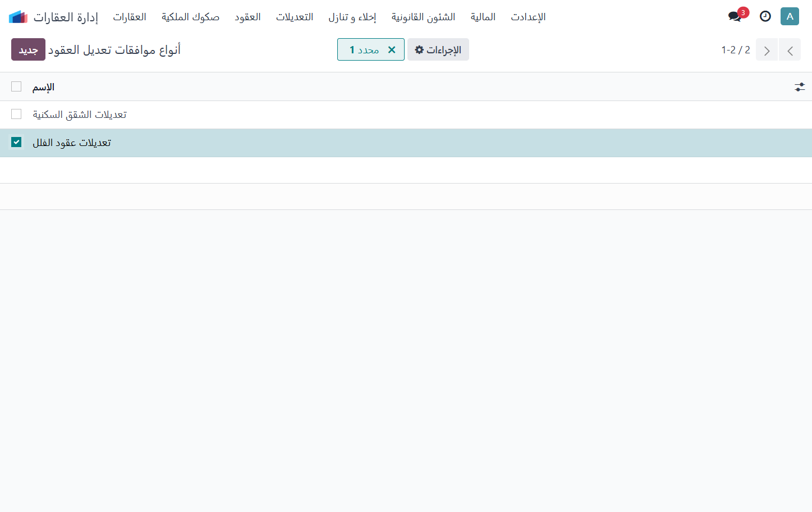The width and height of the screenshot is (812, 512).
Task: Click the 1-2 / 2 pager counter
Action: tap(736, 50)
